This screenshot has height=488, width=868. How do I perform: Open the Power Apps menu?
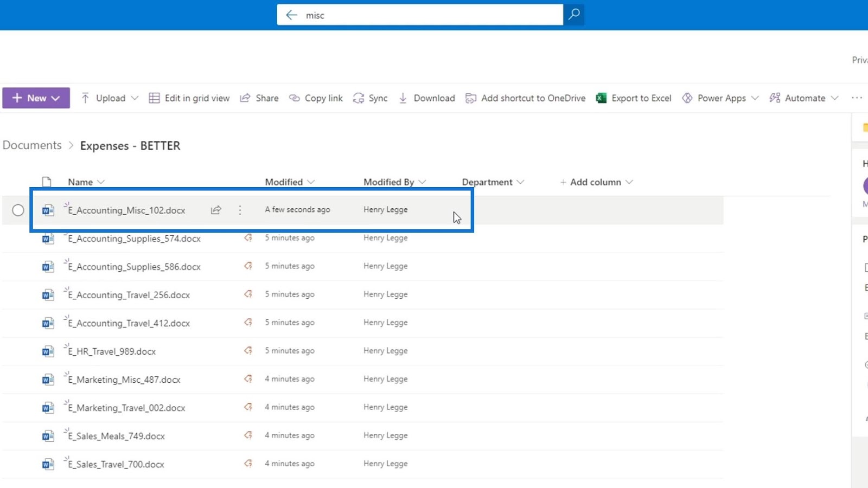tap(720, 98)
